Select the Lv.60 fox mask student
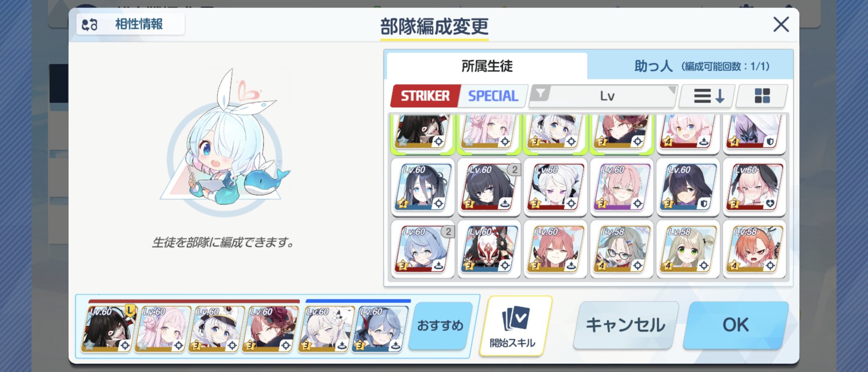This screenshot has height=372, width=868. pos(489,249)
